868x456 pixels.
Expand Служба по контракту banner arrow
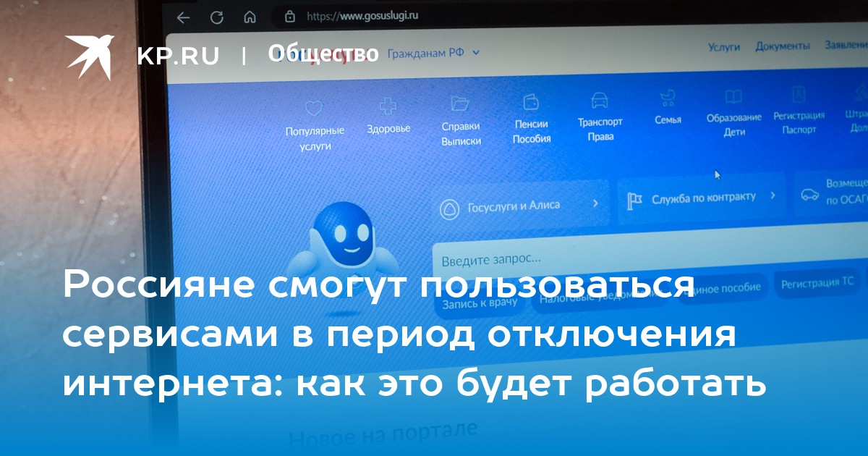[x=773, y=195]
